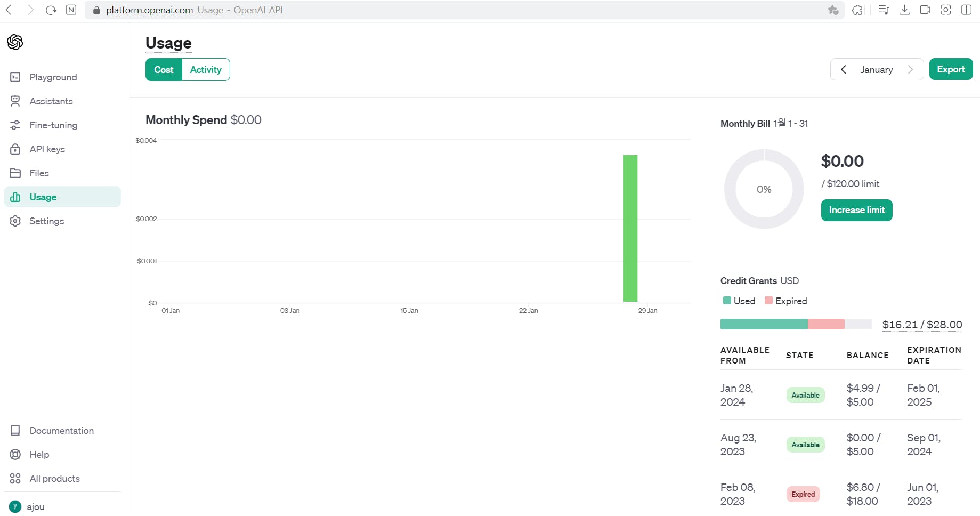This screenshot has height=516, width=980.
Task: Open API keys in the sidebar
Action: point(62,149)
